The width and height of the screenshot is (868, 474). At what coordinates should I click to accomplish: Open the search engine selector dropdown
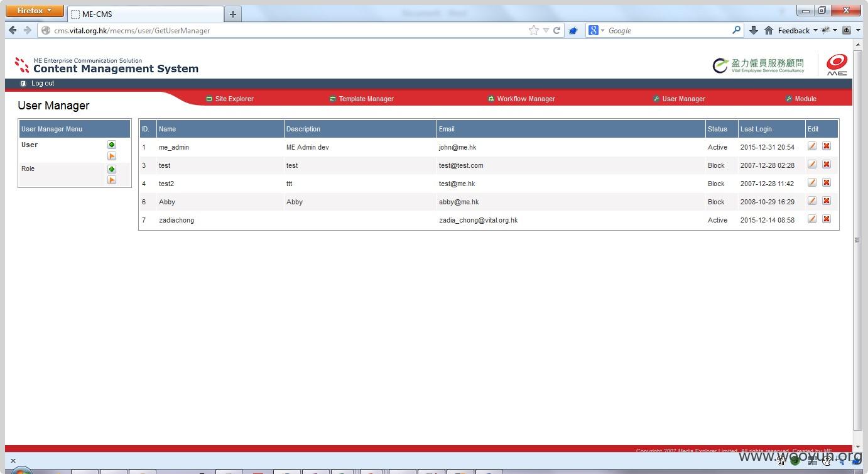tap(597, 30)
